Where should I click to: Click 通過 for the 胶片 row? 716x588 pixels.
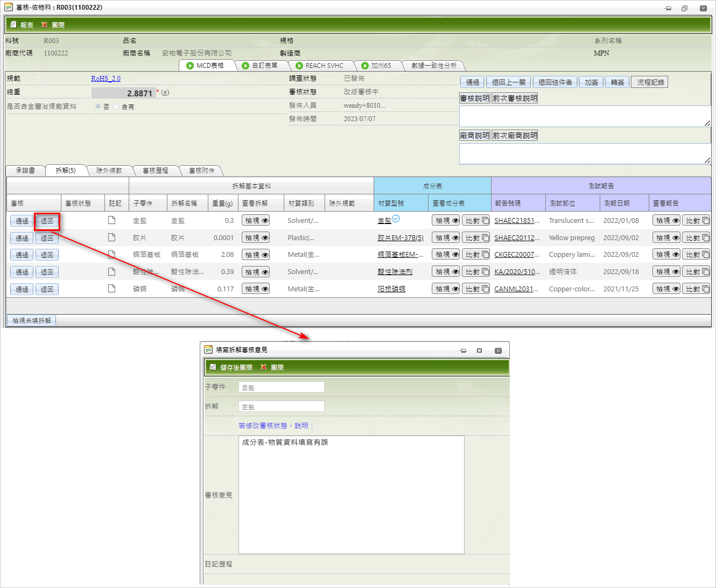pyautogui.click(x=22, y=239)
